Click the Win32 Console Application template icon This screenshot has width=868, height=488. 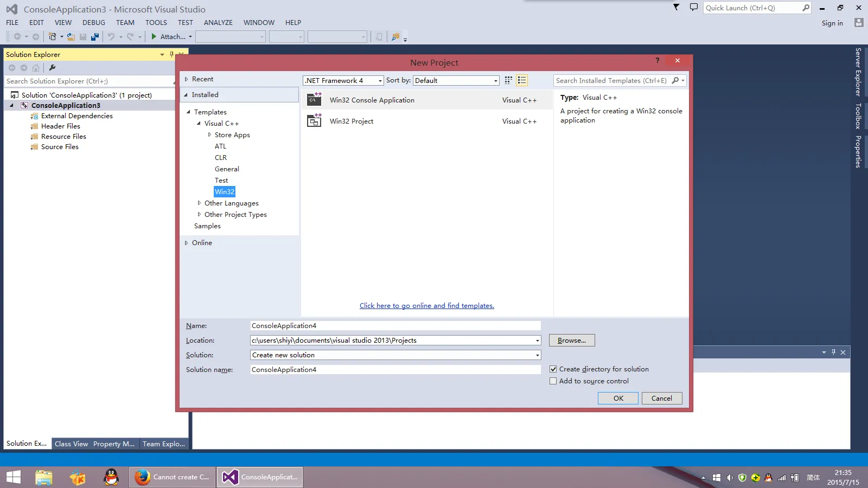coord(315,99)
